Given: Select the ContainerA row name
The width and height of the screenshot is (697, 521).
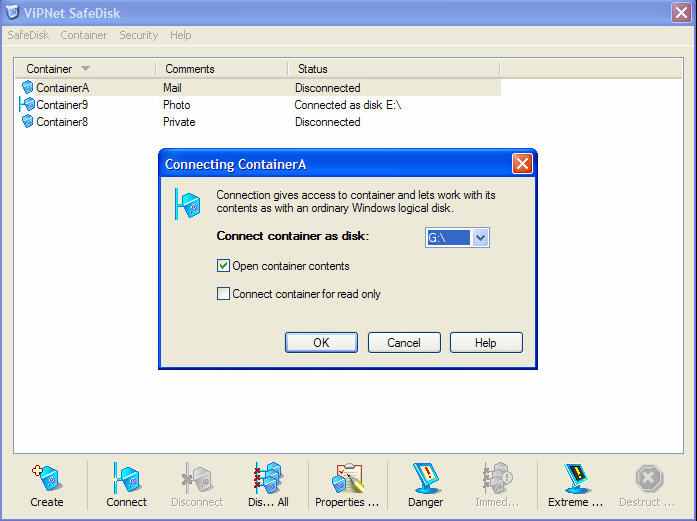Looking at the screenshot, I should [63, 88].
